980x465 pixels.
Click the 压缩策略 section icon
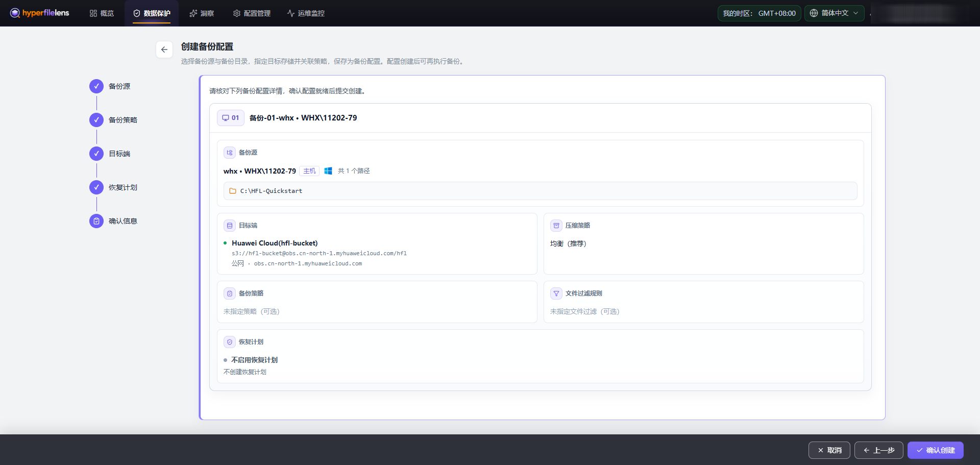[x=556, y=226]
